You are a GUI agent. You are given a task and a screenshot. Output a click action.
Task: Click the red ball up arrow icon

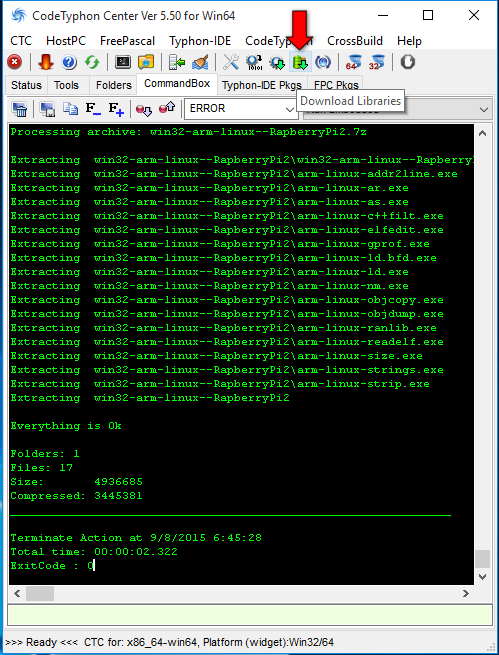coord(167,109)
